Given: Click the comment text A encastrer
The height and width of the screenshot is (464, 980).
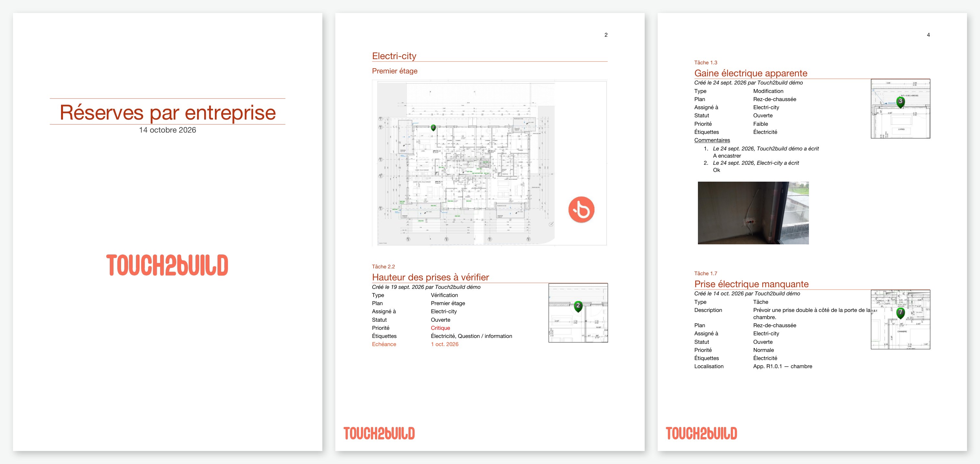Looking at the screenshot, I should pos(726,156).
